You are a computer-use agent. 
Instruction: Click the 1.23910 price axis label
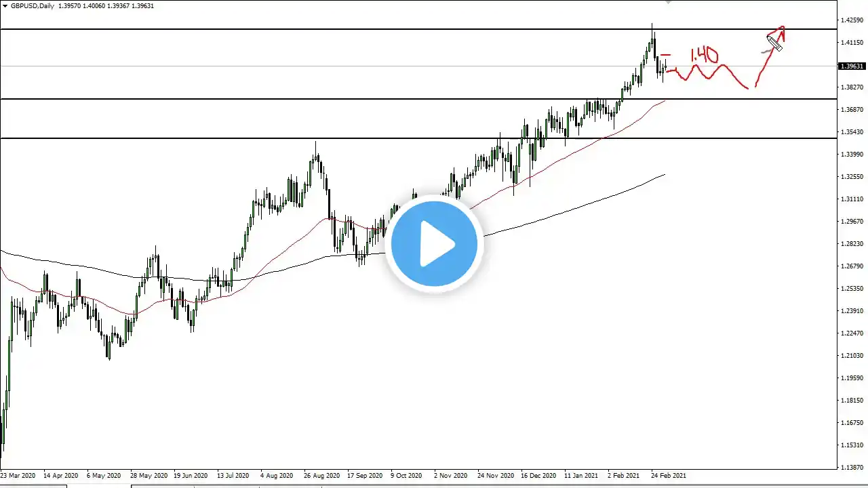tap(852, 311)
